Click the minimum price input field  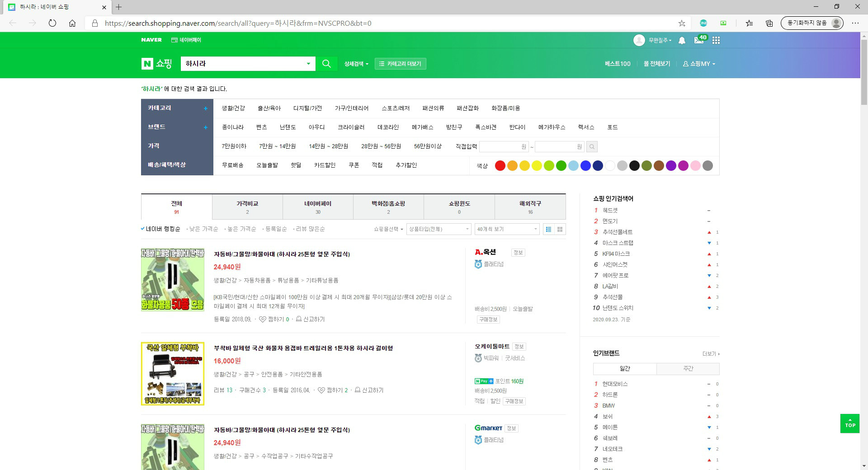(x=504, y=146)
